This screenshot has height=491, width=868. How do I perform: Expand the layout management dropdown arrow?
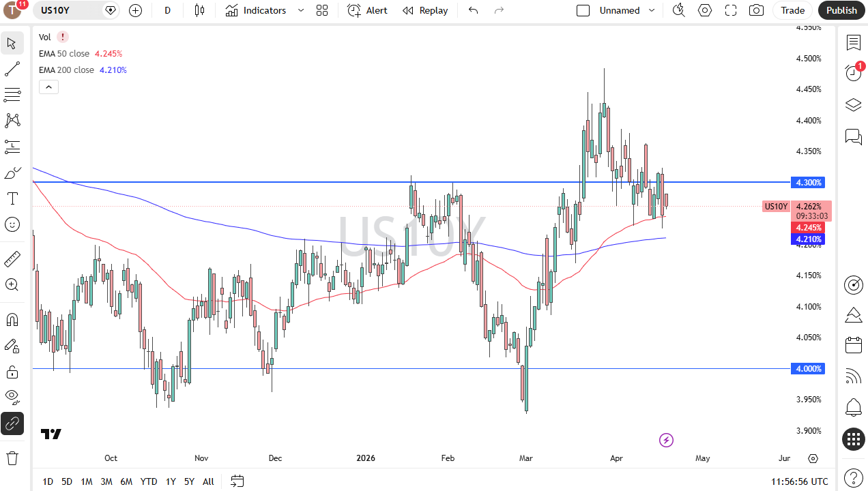point(652,10)
